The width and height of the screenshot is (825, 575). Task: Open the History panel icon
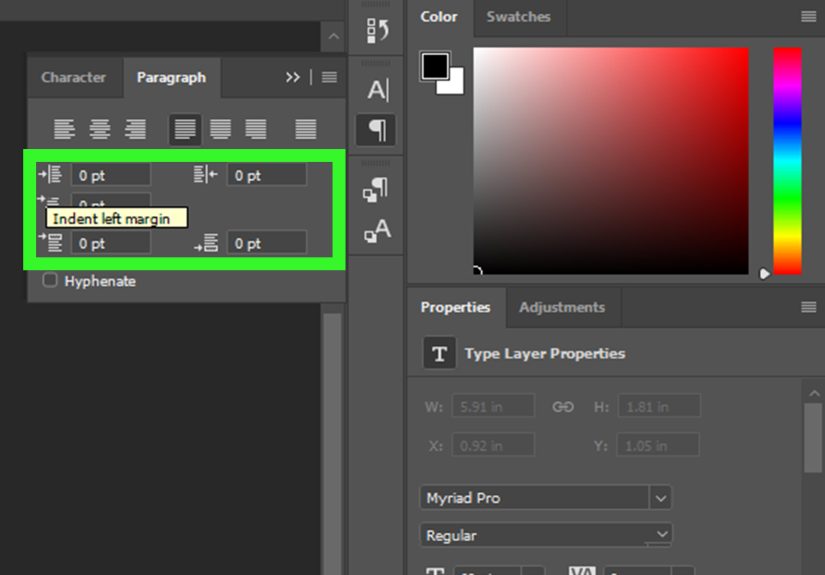tap(377, 31)
